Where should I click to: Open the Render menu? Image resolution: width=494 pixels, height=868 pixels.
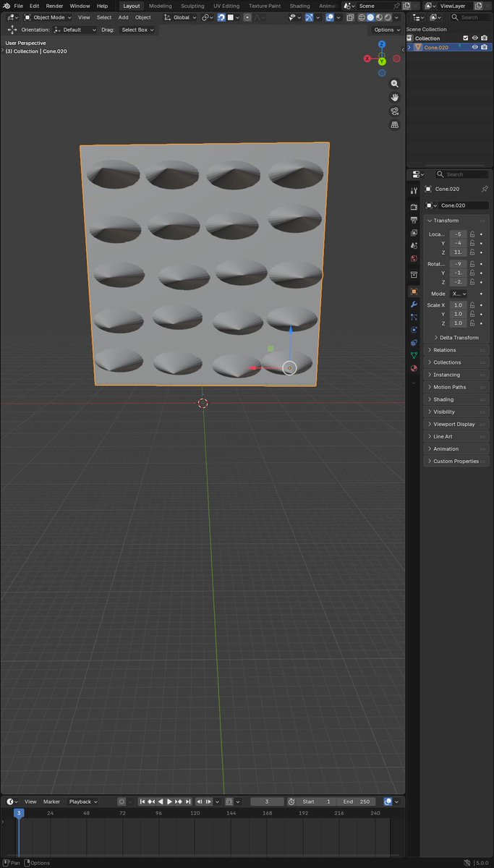pyautogui.click(x=55, y=6)
